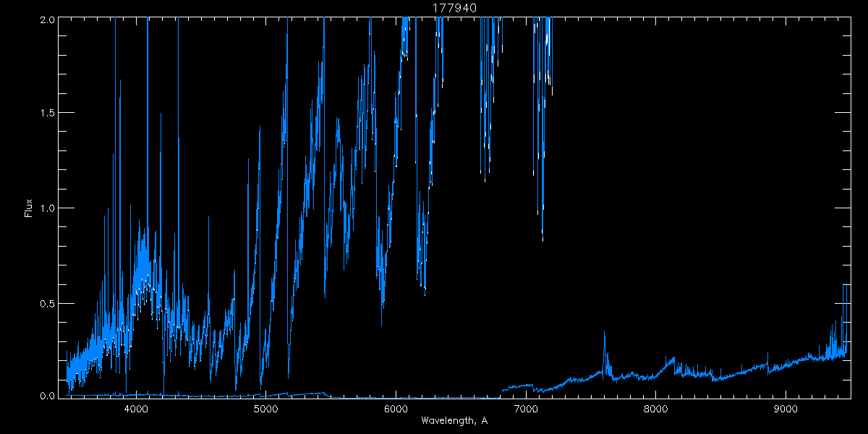868x434 pixels.
Task: Select the spectrum bump near 8100 Å
Action: [673, 358]
